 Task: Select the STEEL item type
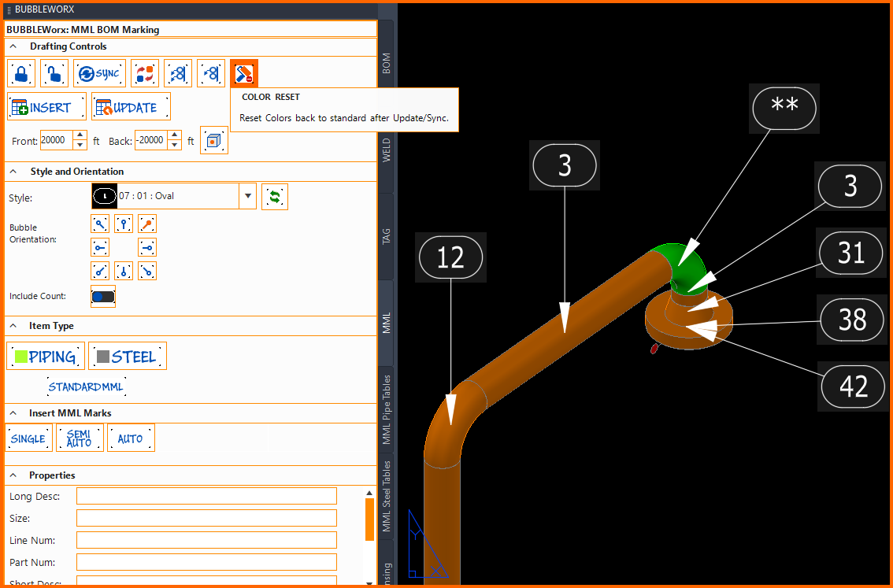click(128, 357)
